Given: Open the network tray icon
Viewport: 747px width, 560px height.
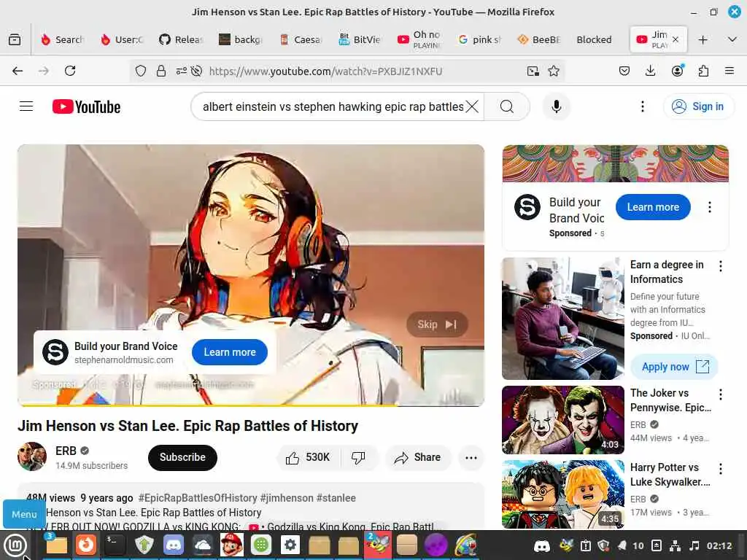Looking at the screenshot, I should (675, 545).
